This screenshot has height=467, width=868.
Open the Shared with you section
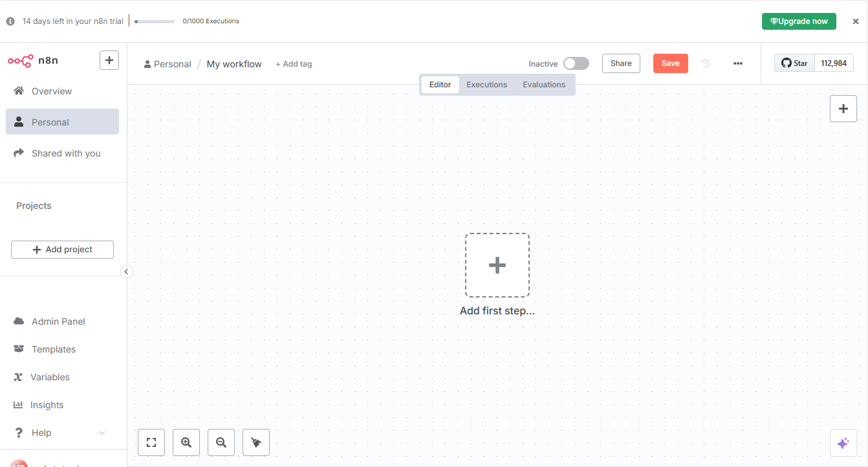[62, 153]
